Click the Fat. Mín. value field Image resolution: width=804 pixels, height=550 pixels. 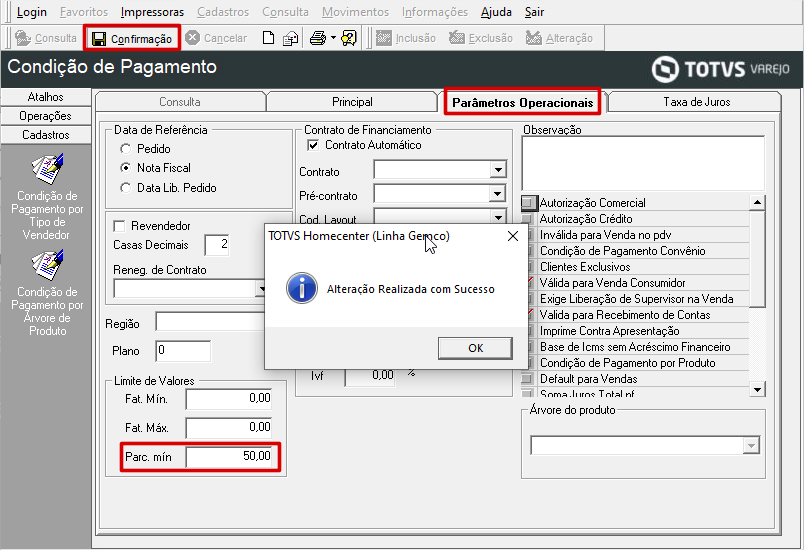pos(229,399)
